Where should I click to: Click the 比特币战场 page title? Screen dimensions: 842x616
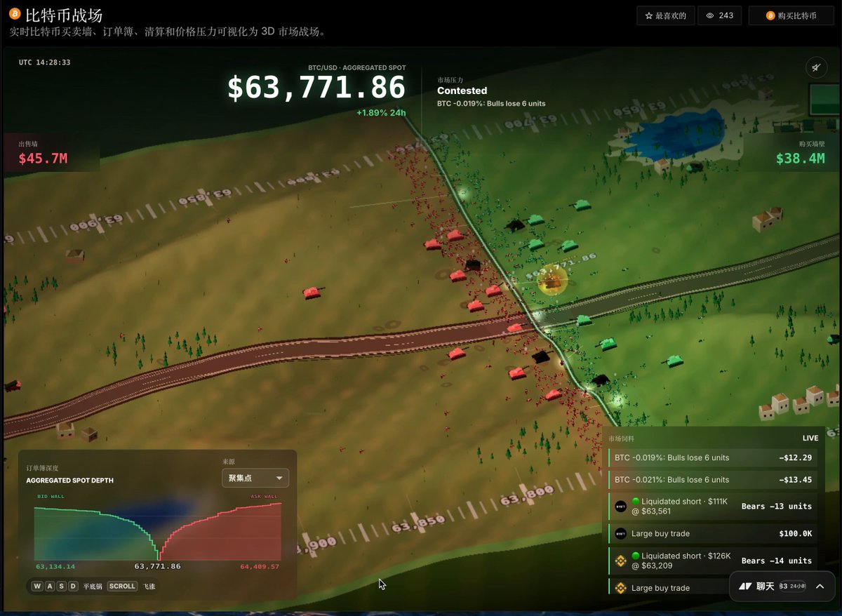coord(64,15)
